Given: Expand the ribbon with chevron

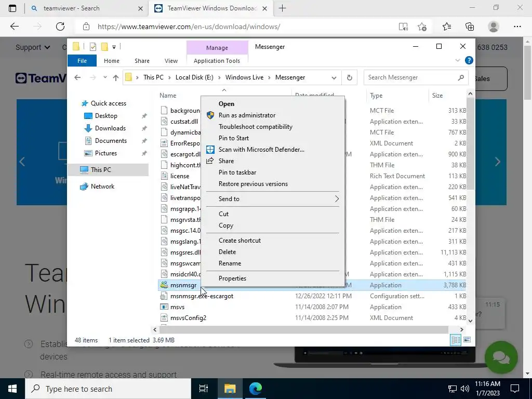Looking at the screenshot, I should [457, 60].
